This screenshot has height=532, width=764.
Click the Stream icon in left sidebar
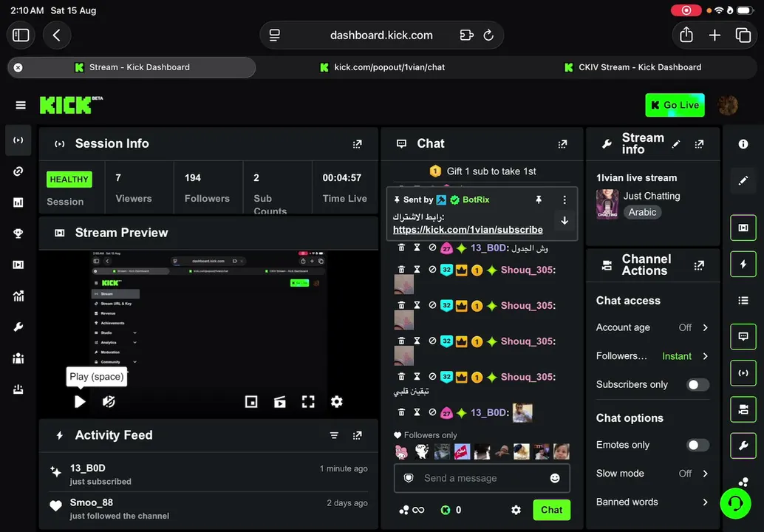[18, 140]
